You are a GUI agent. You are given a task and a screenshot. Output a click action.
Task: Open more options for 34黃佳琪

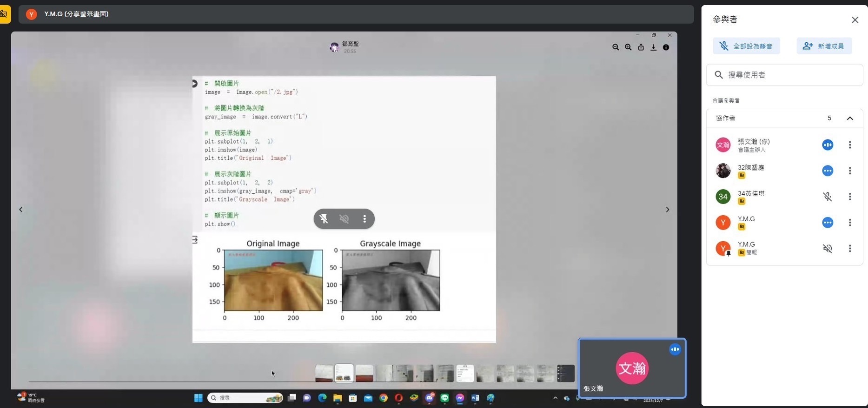[850, 197]
